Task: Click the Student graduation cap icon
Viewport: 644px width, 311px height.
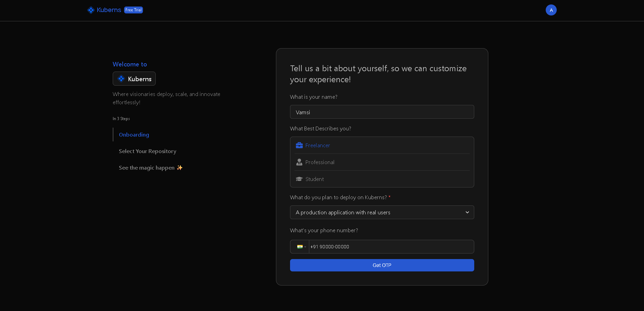Action: tap(299, 179)
